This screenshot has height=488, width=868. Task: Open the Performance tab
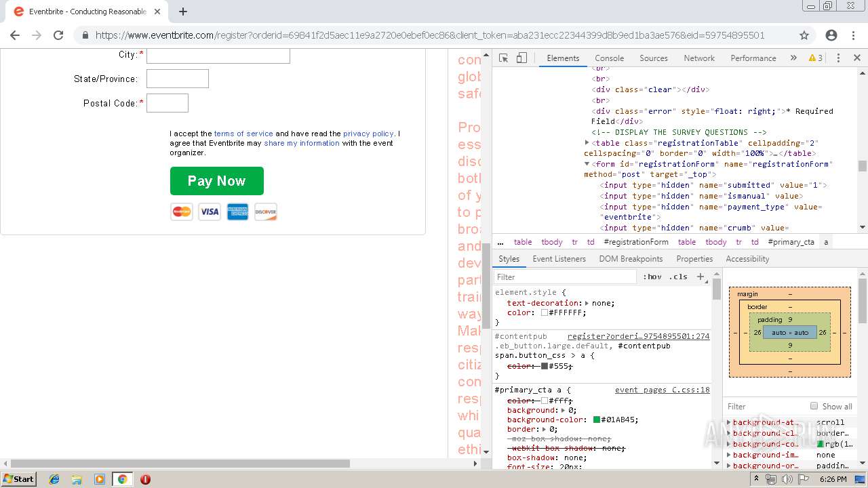[x=753, y=58]
